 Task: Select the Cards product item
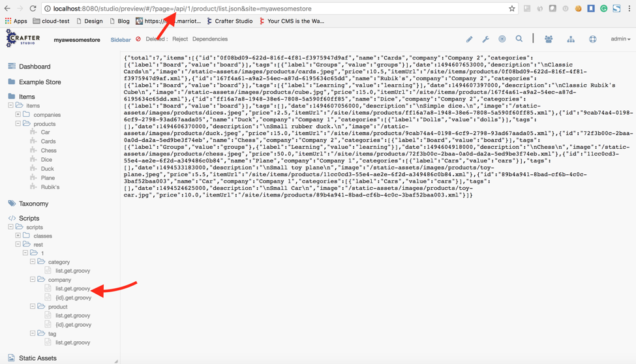point(48,141)
